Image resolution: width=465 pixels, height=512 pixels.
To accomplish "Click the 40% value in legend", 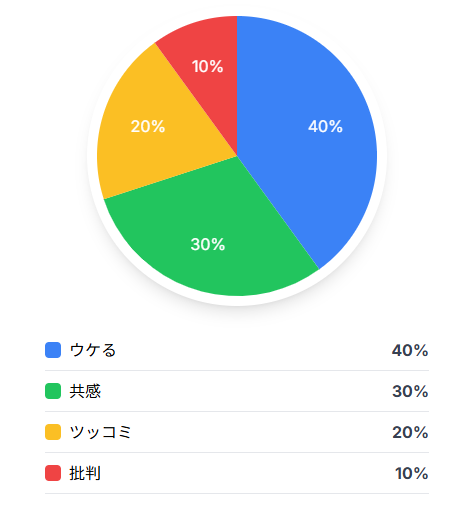I will tap(410, 350).
